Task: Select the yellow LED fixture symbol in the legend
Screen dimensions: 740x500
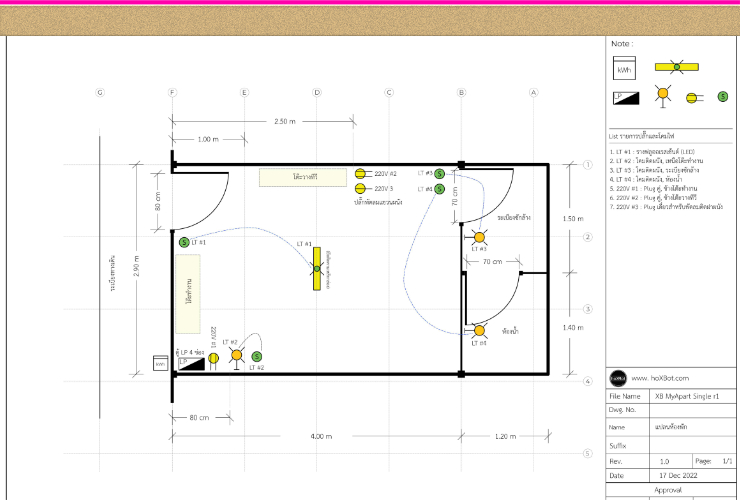Action: point(677,67)
